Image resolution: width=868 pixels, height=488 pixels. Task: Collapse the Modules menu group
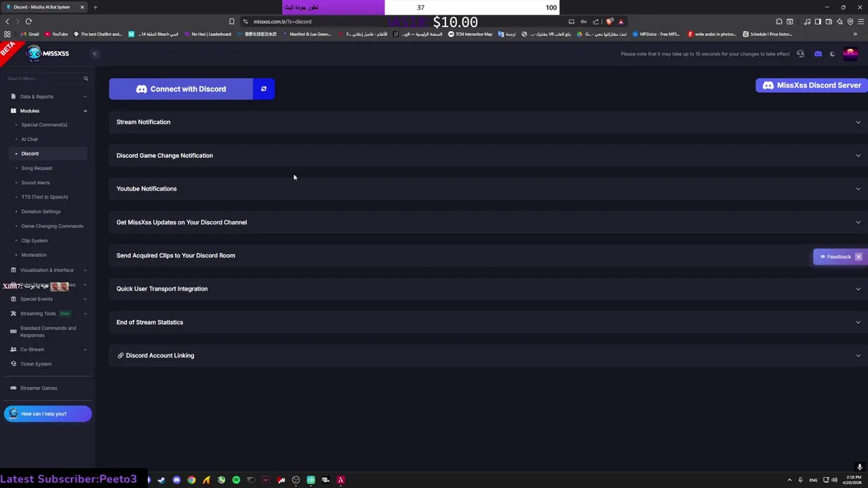tap(47, 110)
